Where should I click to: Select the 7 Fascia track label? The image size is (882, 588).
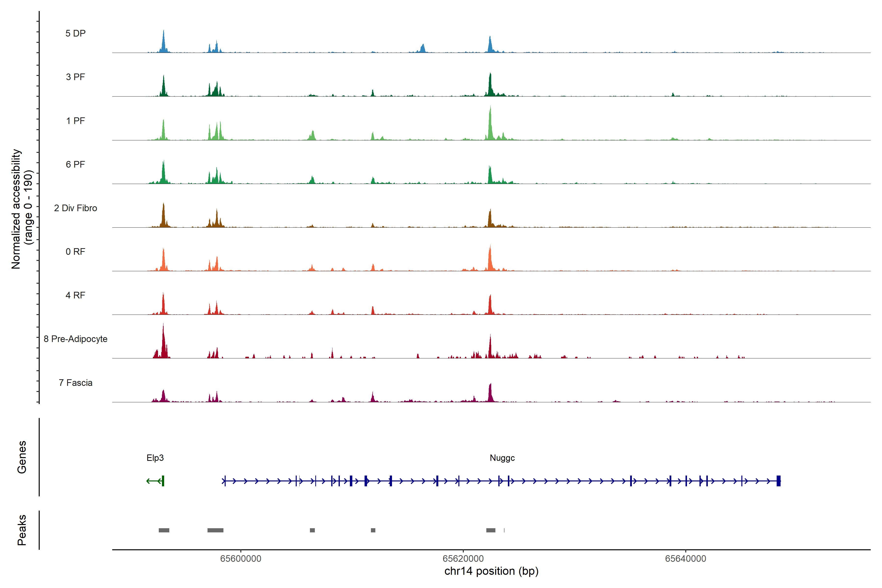[75, 383]
